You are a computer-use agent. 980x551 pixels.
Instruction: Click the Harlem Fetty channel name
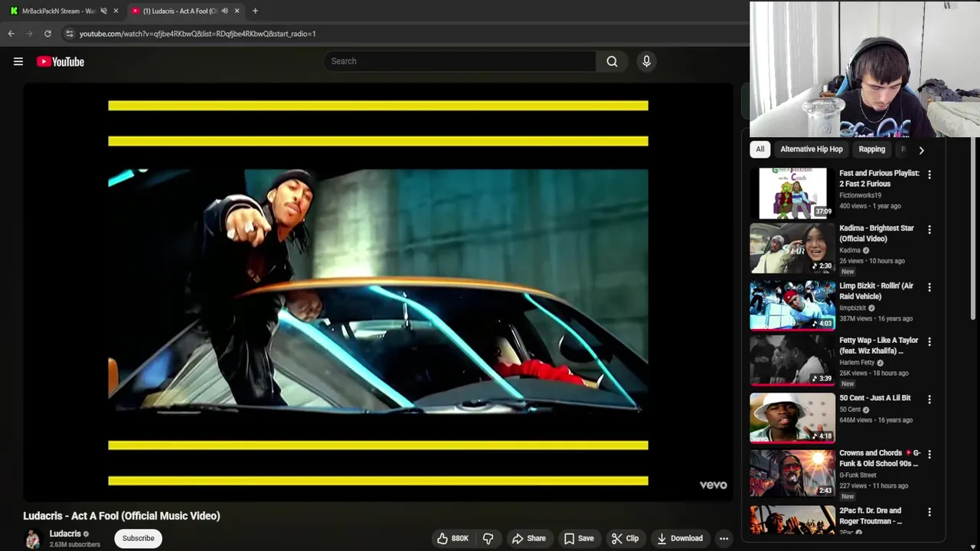857,363
